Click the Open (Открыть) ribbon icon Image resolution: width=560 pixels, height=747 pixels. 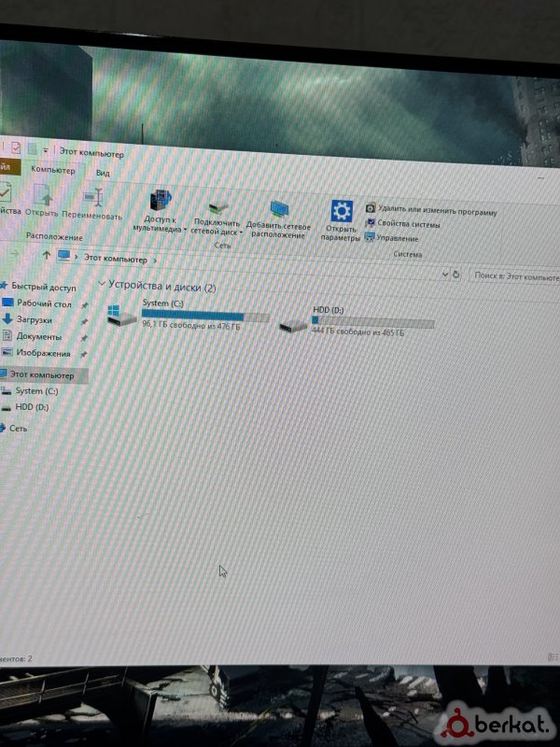tap(42, 195)
